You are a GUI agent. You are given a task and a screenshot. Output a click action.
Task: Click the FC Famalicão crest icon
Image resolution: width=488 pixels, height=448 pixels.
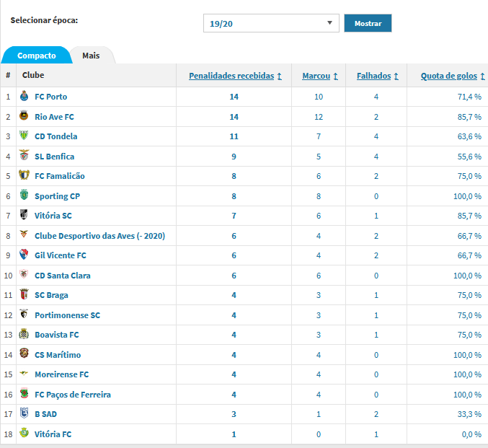(x=24, y=175)
